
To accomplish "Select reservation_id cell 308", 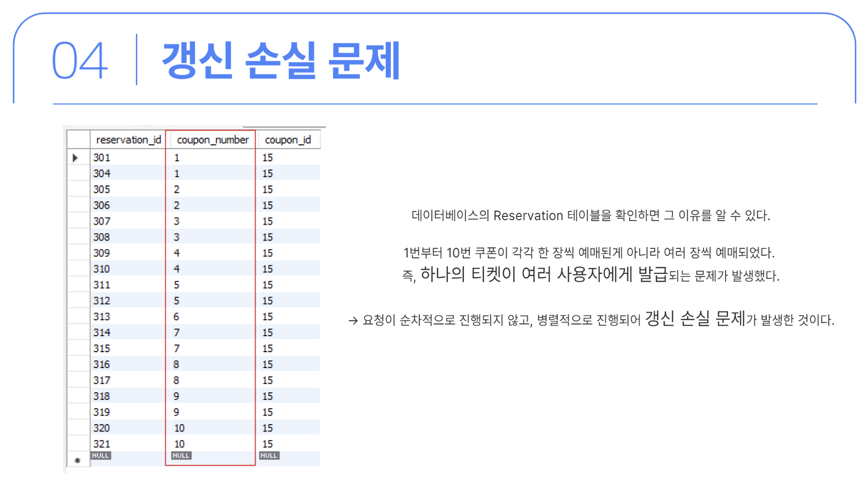I will point(101,237).
